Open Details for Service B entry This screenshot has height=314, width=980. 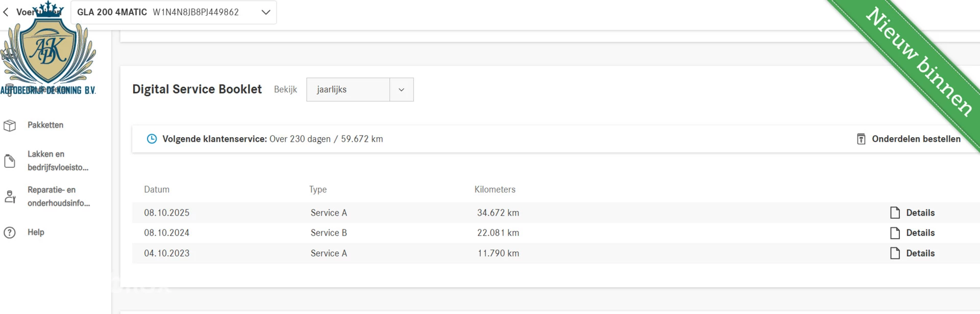click(920, 233)
